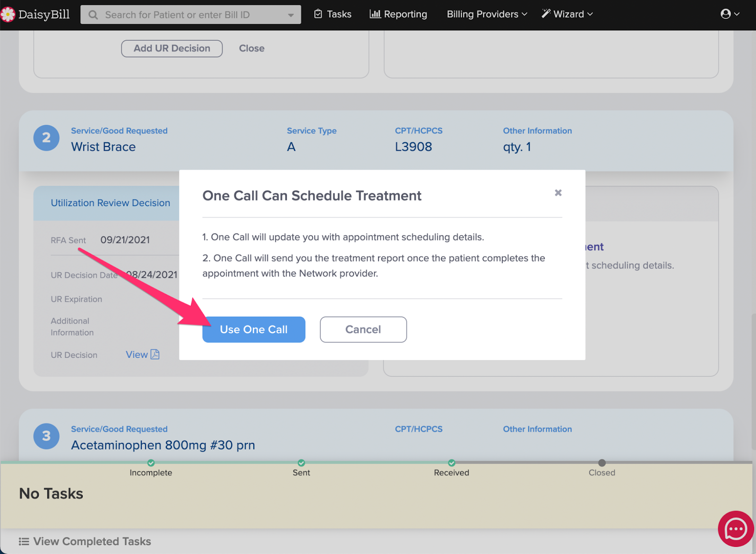Click the Sent status checkmark
756x554 pixels.
(301, 463)
